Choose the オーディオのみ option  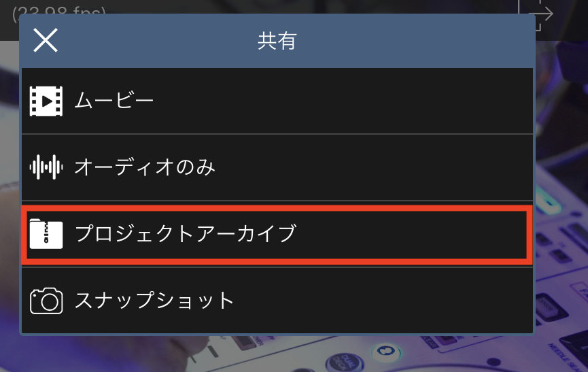coord(144,167)
